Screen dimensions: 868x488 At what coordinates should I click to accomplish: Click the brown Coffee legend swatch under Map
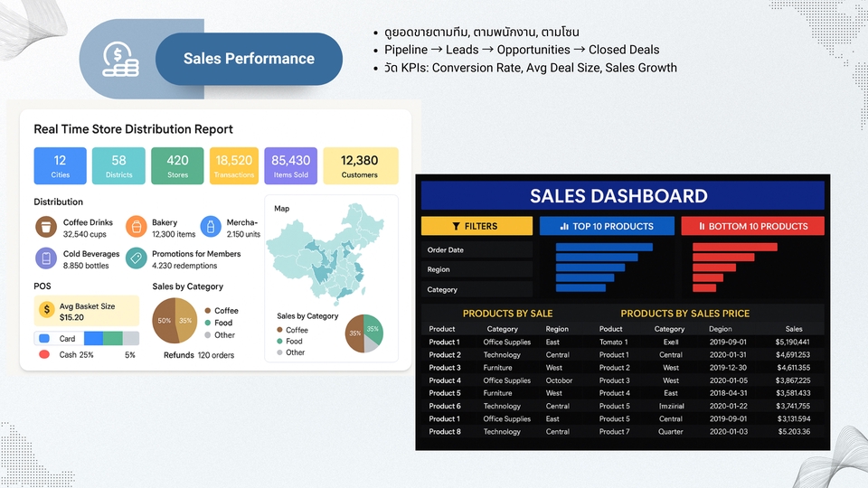click(280, 330)
